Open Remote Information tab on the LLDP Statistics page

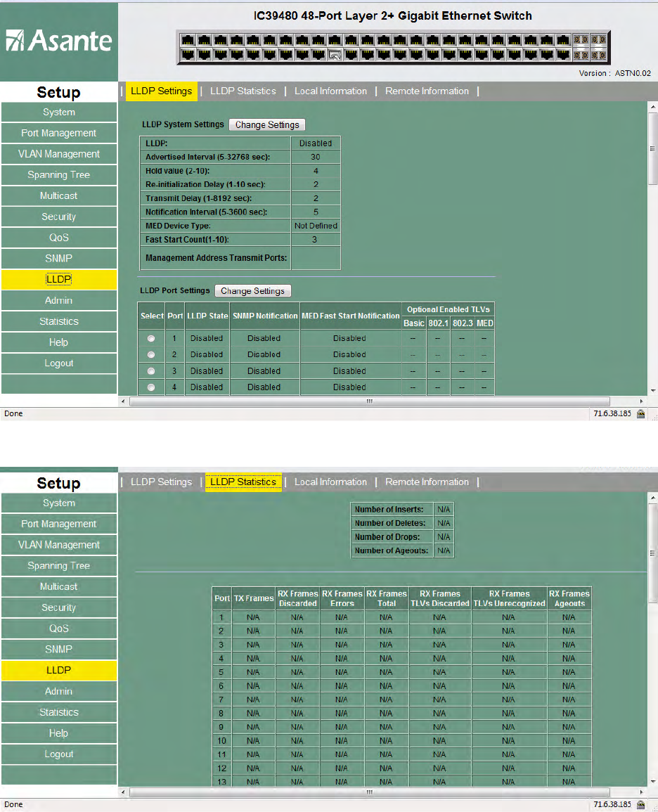coord(427,482)
